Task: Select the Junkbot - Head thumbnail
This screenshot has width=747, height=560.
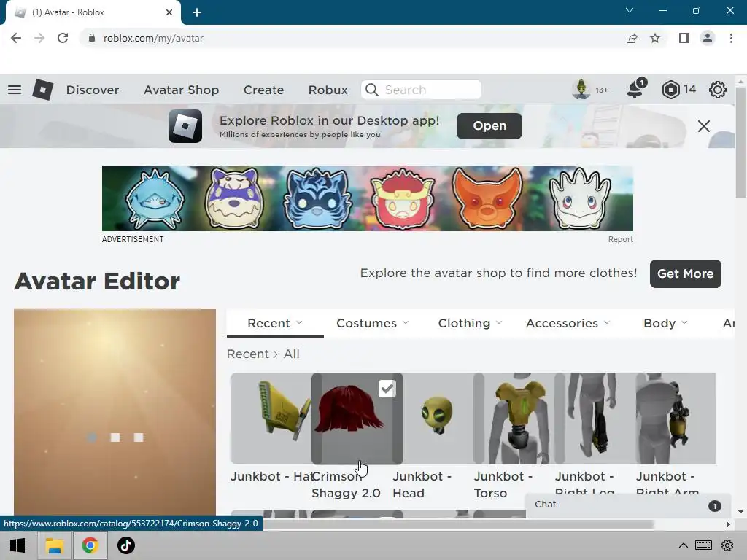Action: (x=438, y=418)
